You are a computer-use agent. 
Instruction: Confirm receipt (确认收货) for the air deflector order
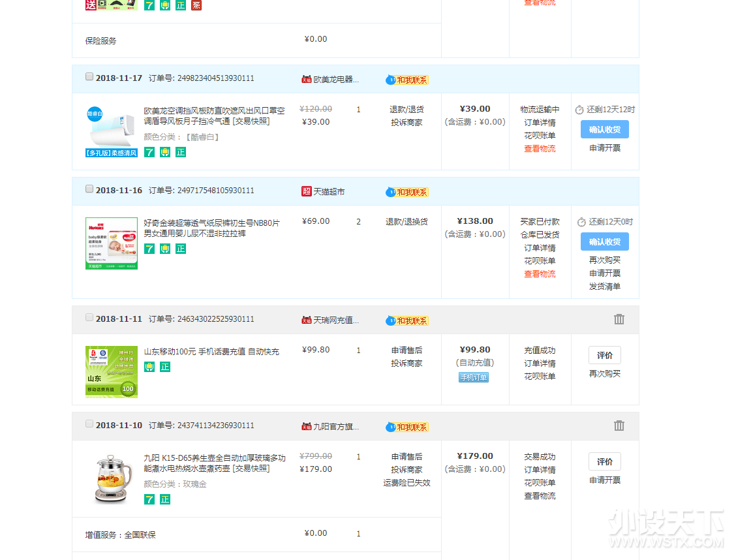(x=605, y=129)
